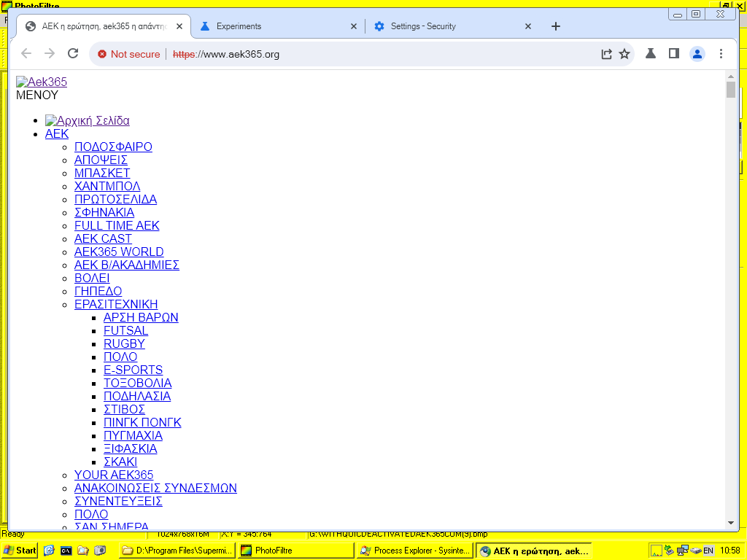The height and width of the screenshot is (560, 747).
Task: Open ΑΝΑΚΟΙΝΩΣΕΙΣ ΣΥΝΔΕΣΜΩΝ link
Action: pos(156,488)
